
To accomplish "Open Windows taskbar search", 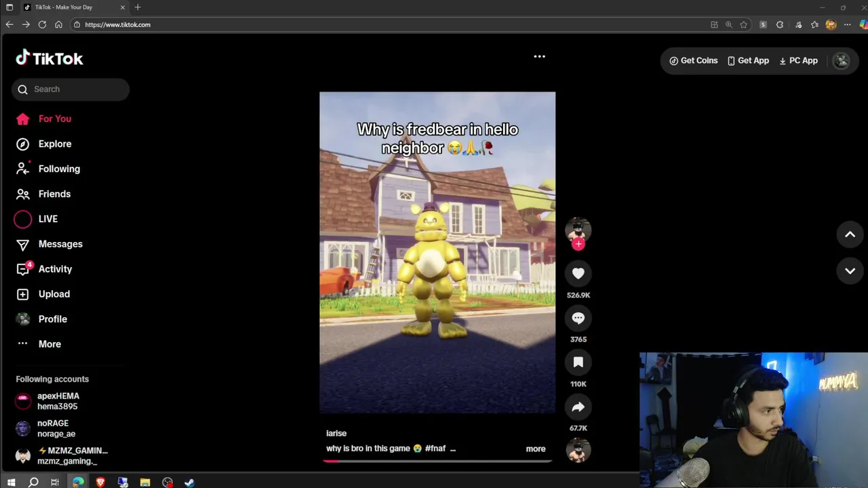I will tap(33, 483).
